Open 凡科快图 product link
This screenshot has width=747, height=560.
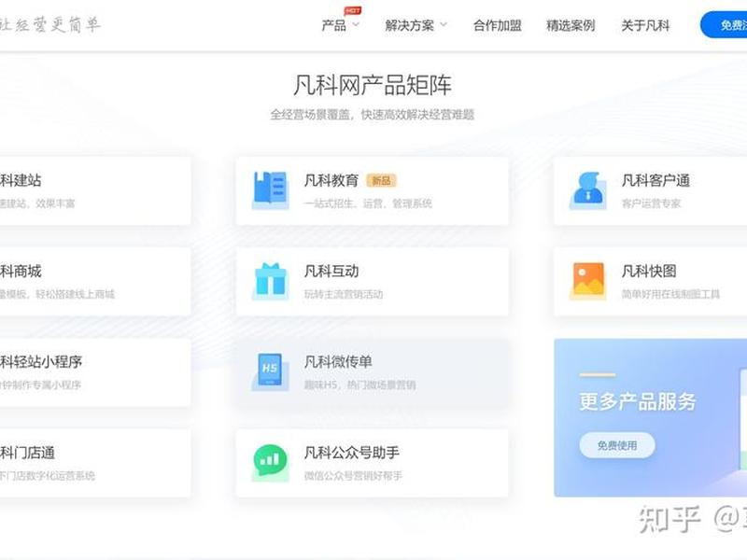pos(649,271)
